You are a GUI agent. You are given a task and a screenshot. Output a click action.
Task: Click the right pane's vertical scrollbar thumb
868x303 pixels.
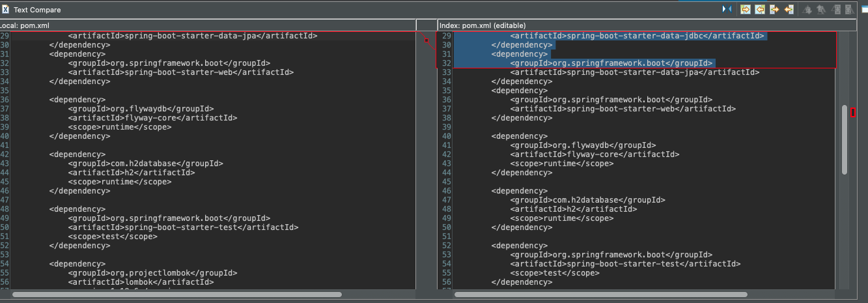coord(845,139)
